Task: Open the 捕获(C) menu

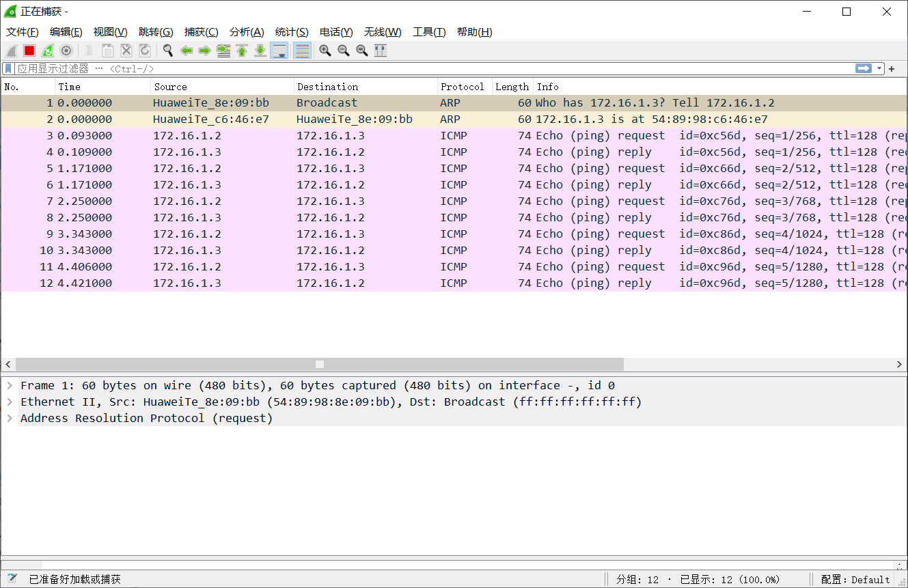Action: click(x=202, y=32)
